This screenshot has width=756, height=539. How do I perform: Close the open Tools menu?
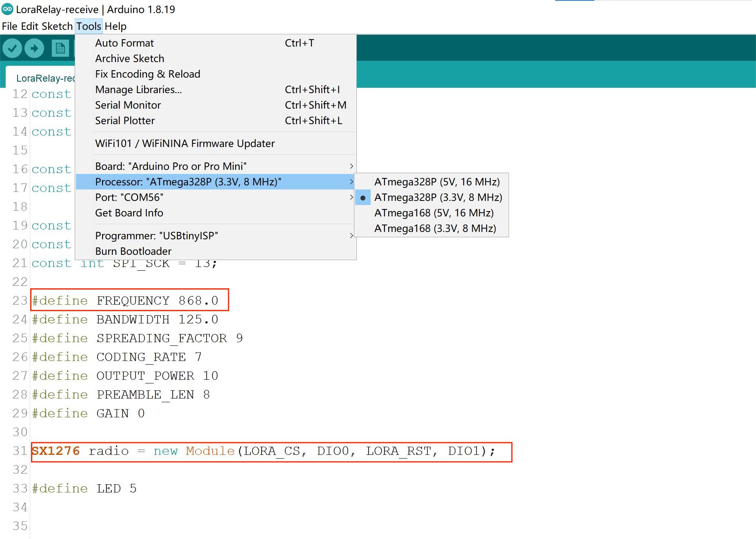pos(89,26)
